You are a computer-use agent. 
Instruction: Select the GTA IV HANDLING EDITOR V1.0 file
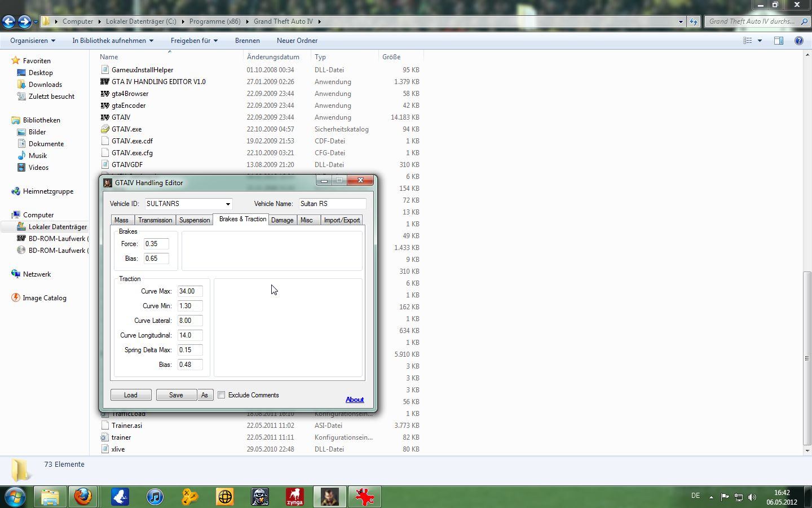click(158, 82)
